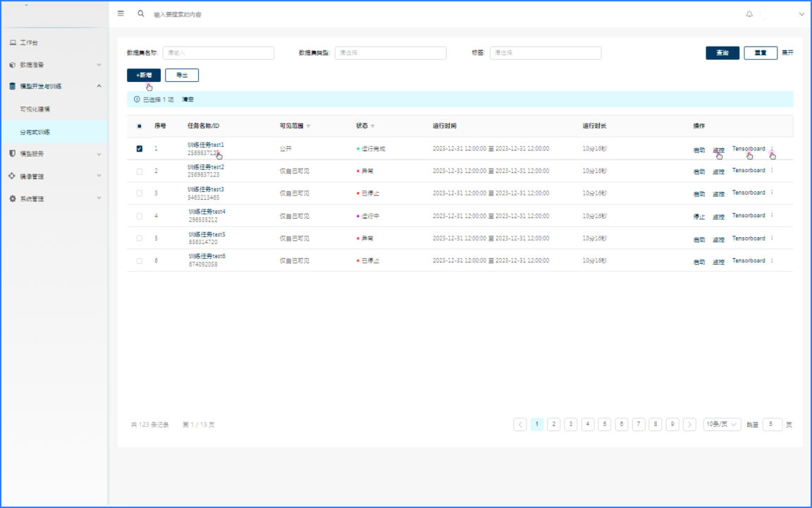Go to 工作台 in the sidebar
The image size is (812, 508).
pyautogui.click(x=28, y=43)
